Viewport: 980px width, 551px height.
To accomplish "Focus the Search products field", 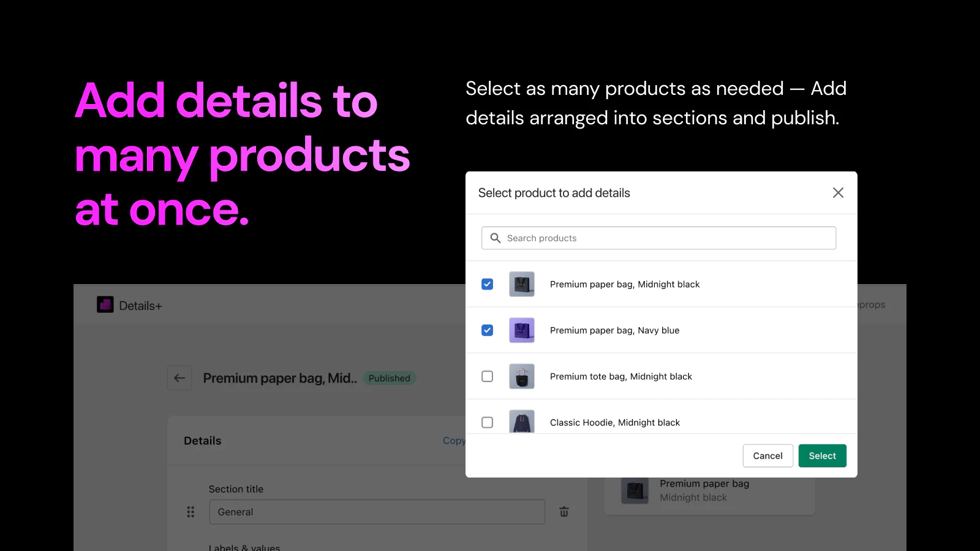I will (x=668, y=238).
